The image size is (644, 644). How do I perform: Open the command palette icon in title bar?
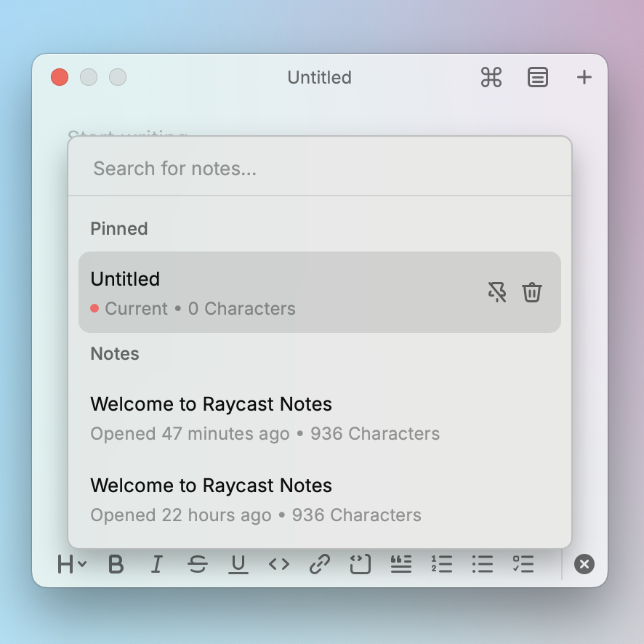coord(491,77)
